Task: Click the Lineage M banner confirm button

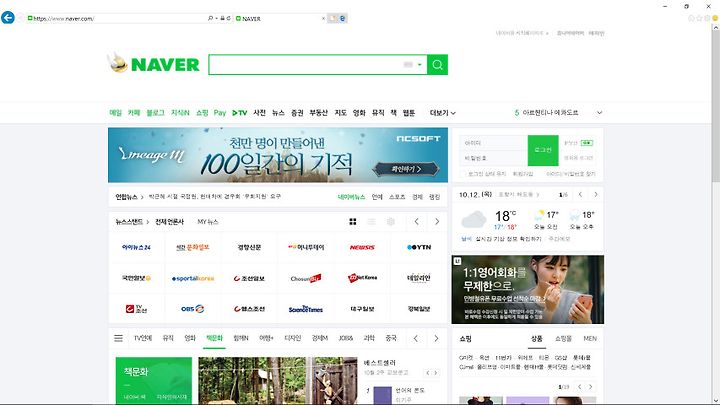Action: point(405,169)
